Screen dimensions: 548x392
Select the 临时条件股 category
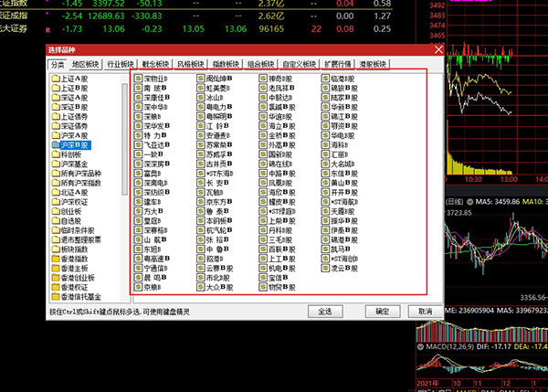coord(78,230)
